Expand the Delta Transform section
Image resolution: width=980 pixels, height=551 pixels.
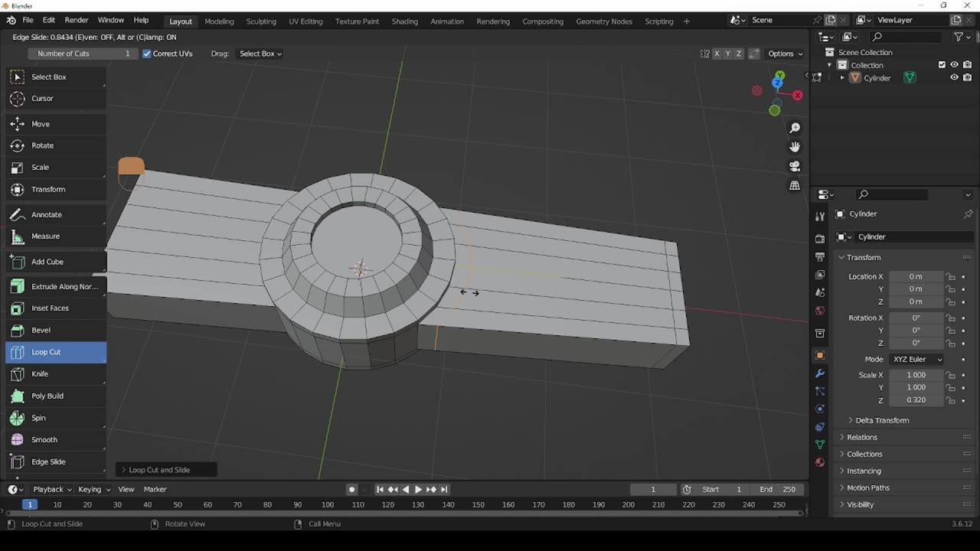pos(882,420)
